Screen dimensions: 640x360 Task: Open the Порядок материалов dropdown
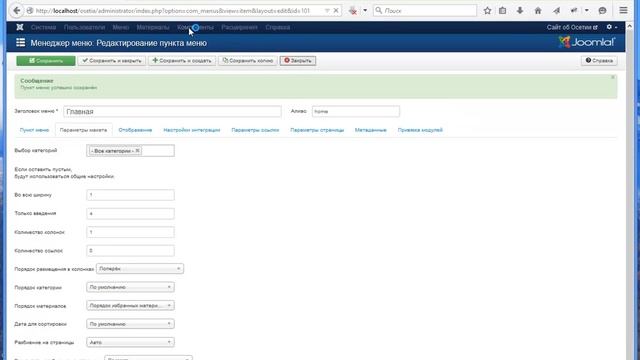[131, 306]
